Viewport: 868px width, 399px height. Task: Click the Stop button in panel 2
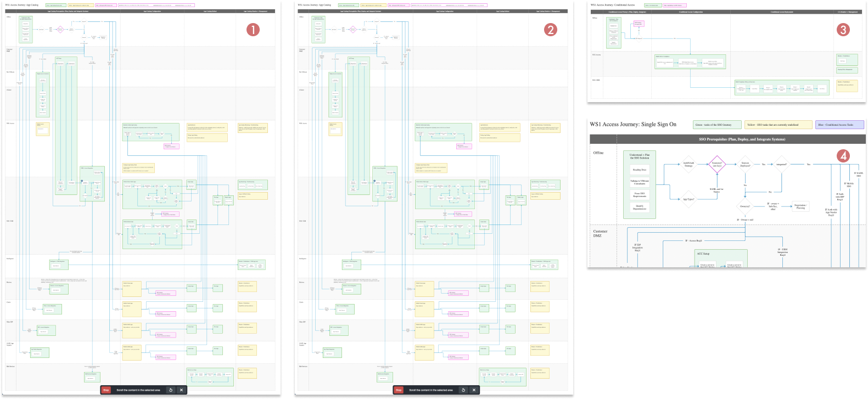[x=399, y=390]
